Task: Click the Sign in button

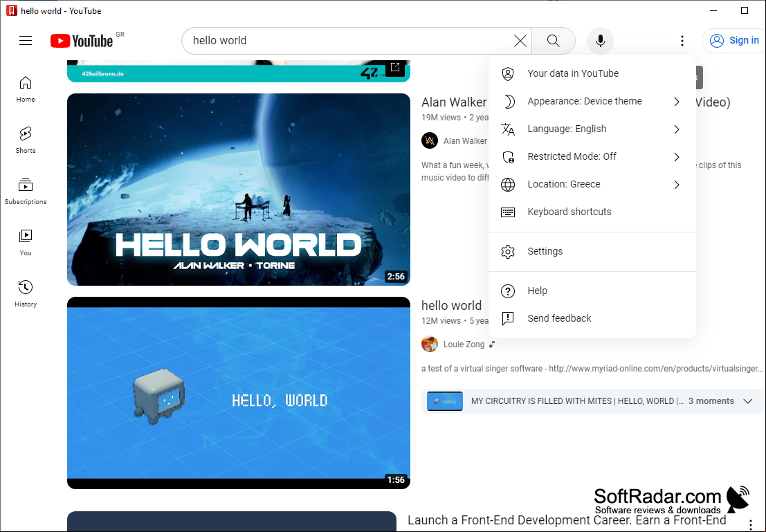Action: click(733, 41)
